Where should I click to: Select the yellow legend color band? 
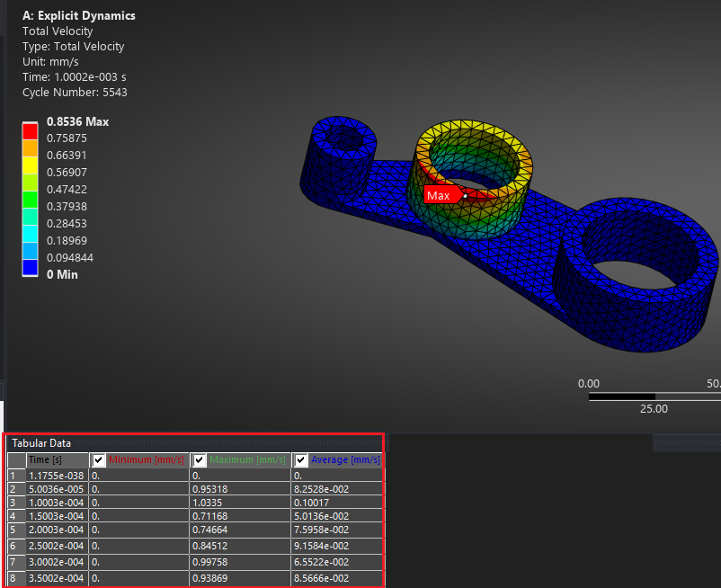point(31,165)
